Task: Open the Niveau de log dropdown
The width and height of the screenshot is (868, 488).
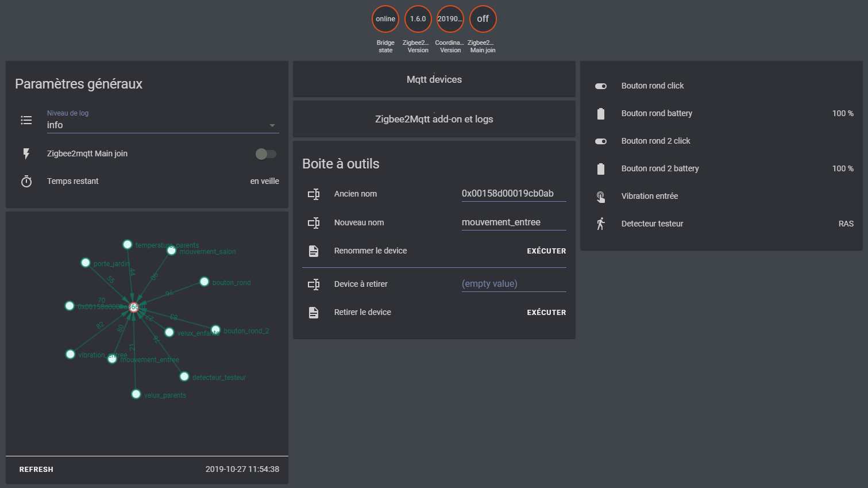Action: 163,121
